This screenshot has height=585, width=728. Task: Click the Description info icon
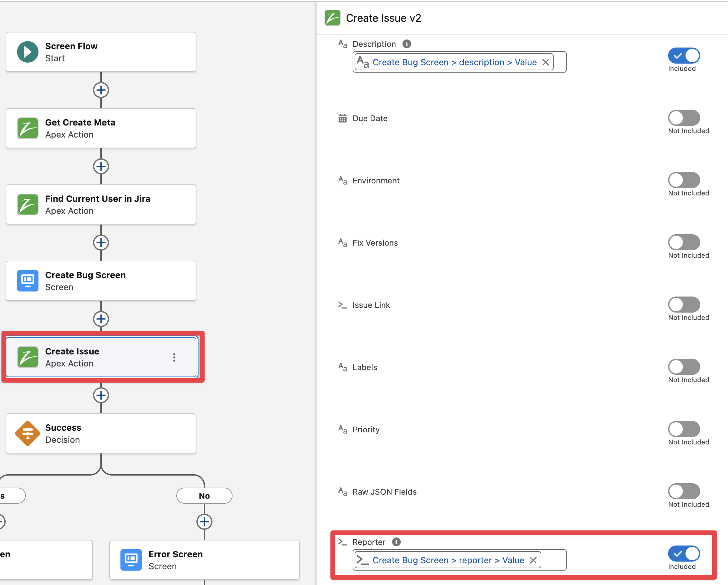click(x=406, y=44)
